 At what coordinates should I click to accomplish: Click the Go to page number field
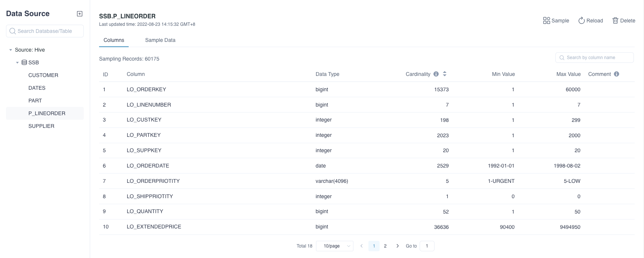tap(427, 246)
